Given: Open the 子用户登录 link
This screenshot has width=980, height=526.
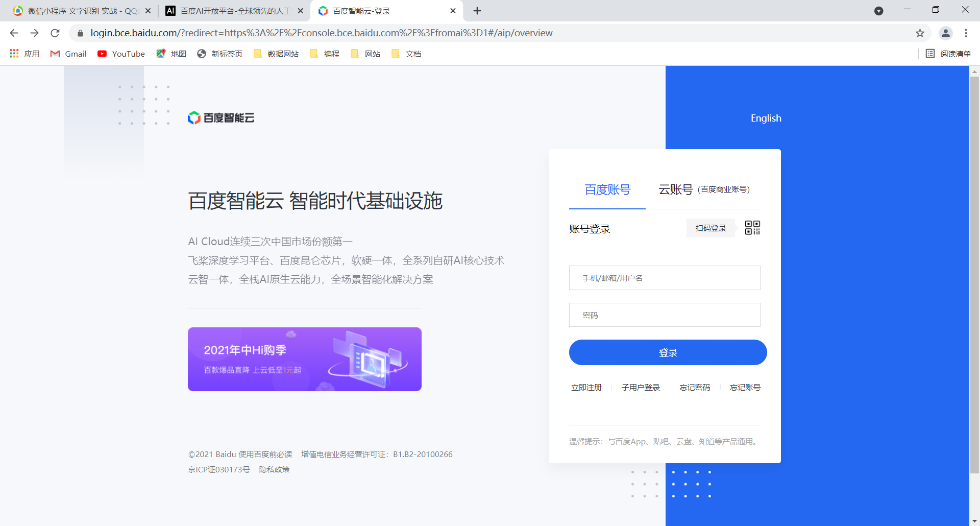Looking at the screenshot, I should point(641,388).
